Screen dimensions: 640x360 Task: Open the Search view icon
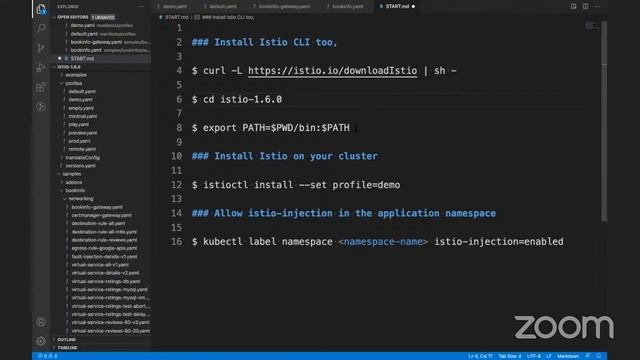(x=41, y=28)
